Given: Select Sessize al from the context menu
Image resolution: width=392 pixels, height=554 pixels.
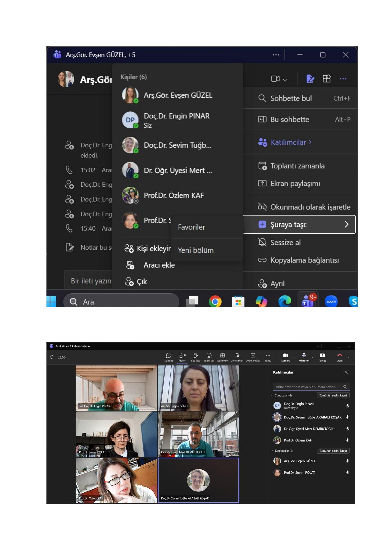Looking at the screenshot, I should click(285, 242).
